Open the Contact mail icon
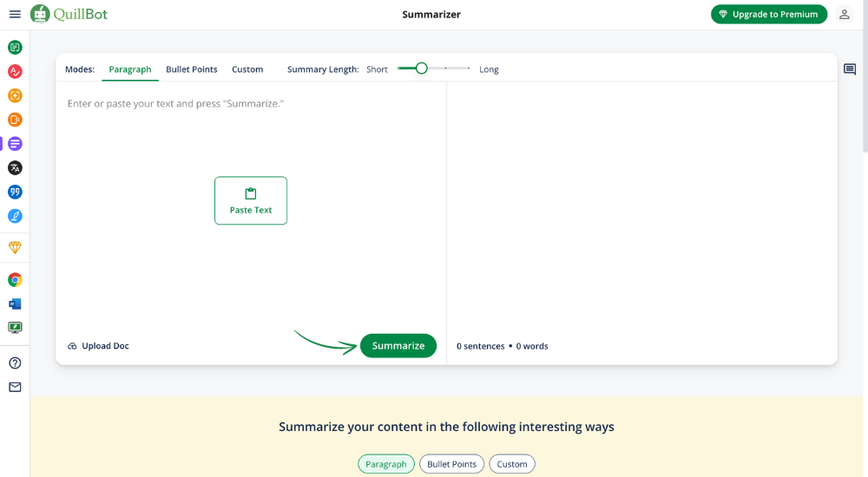The height and width of the screenshot is (477, 868). tap(15, 387)
